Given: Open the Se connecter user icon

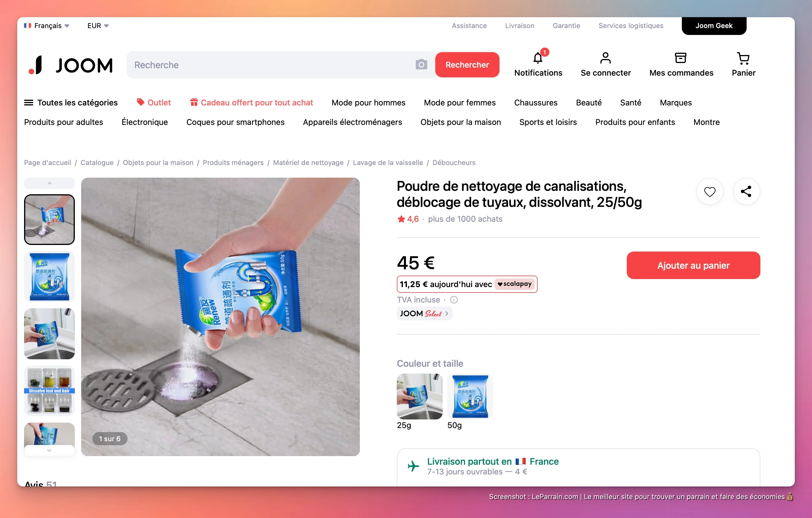Looking at the screenshot, I should [605, 58].
